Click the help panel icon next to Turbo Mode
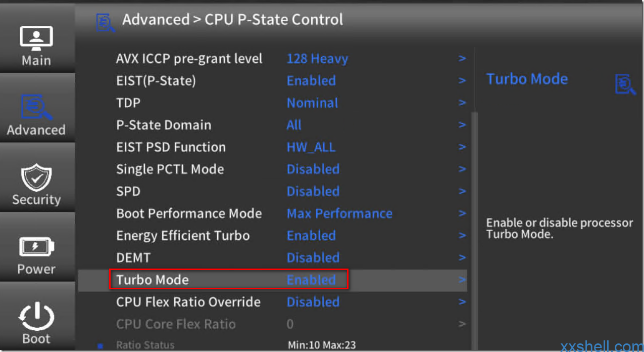The image size is (644, 352). coord(625,84)
